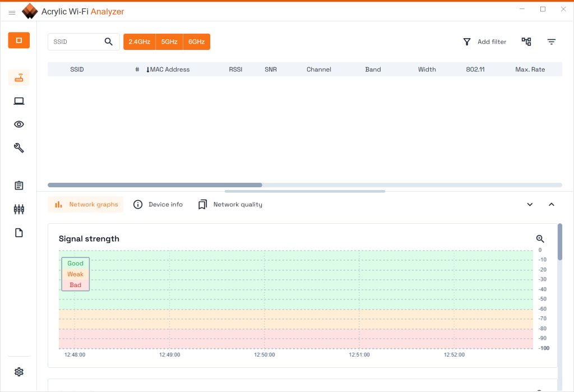Open the document reports section
Image resolution: width=574 pixels, height=392 pixels.
pos(19,233)
